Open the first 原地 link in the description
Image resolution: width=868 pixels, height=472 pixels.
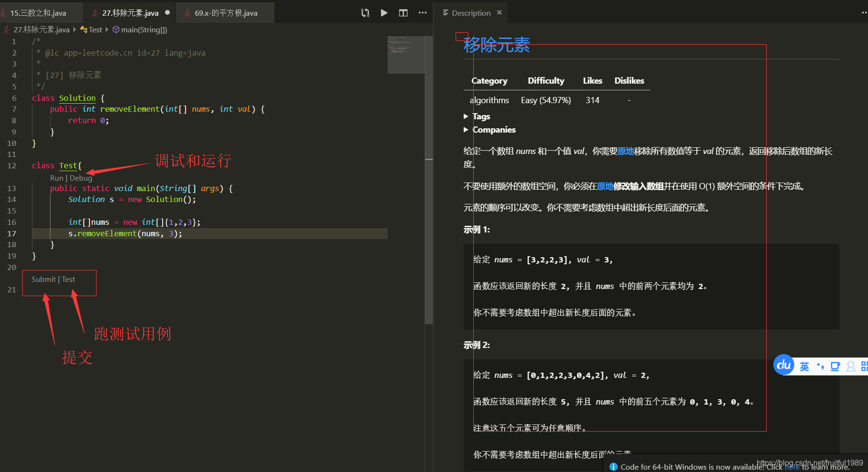626,151
